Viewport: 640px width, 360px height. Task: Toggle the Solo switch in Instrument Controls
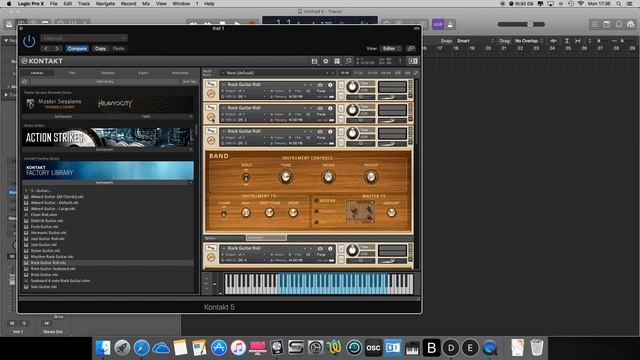[246, 178]
